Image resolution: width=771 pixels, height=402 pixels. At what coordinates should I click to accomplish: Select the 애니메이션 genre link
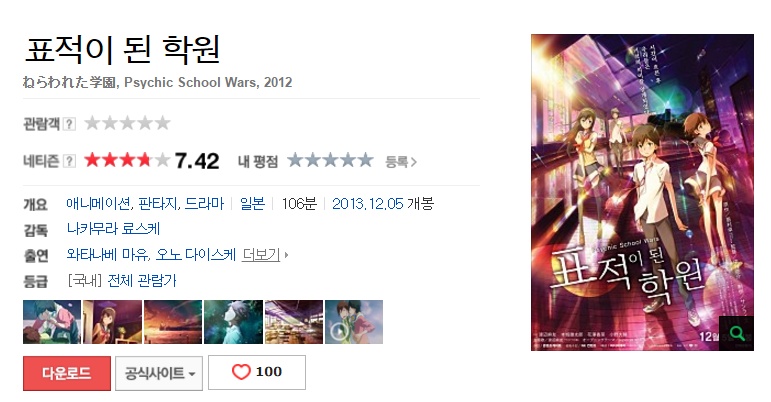tap(98, 203)
